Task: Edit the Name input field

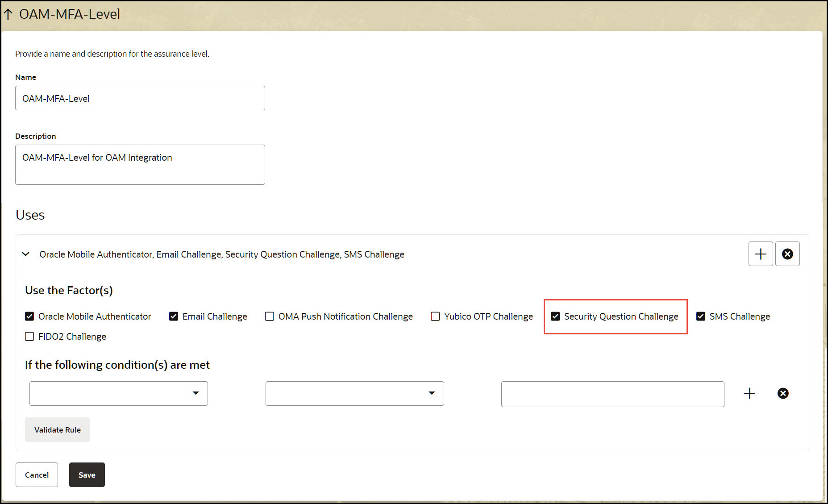Action: [x=140, y=98]
